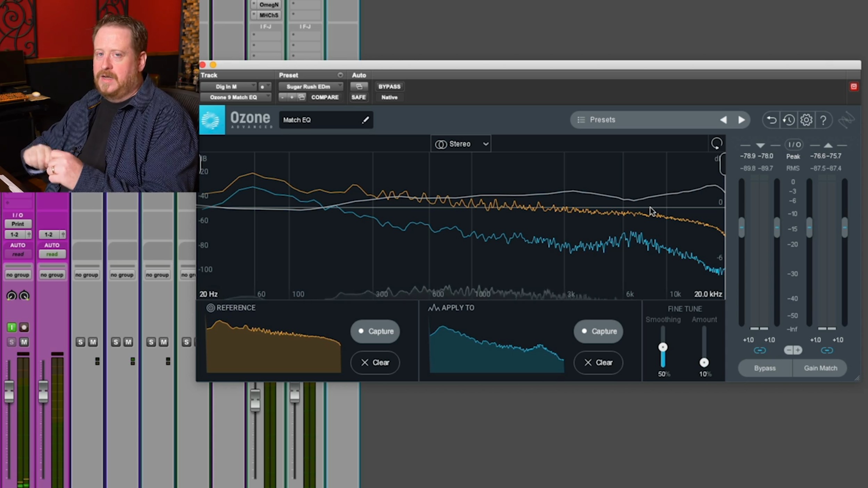Image resolution: width=868 pixels, height=488 pixels.
Task: Click the plus-minus gain toggle between link icons
Action: click(x=793, y=350)
